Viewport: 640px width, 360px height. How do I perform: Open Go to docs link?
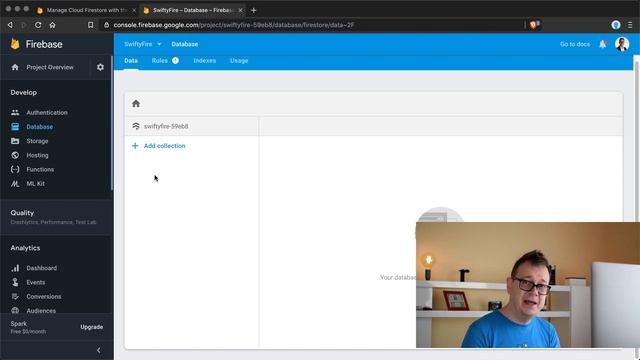[x=575, y=44]
